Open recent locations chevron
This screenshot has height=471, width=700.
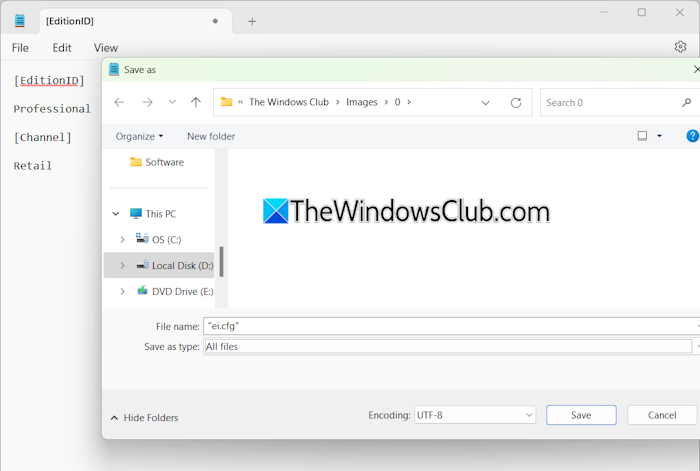pos(172,102)
